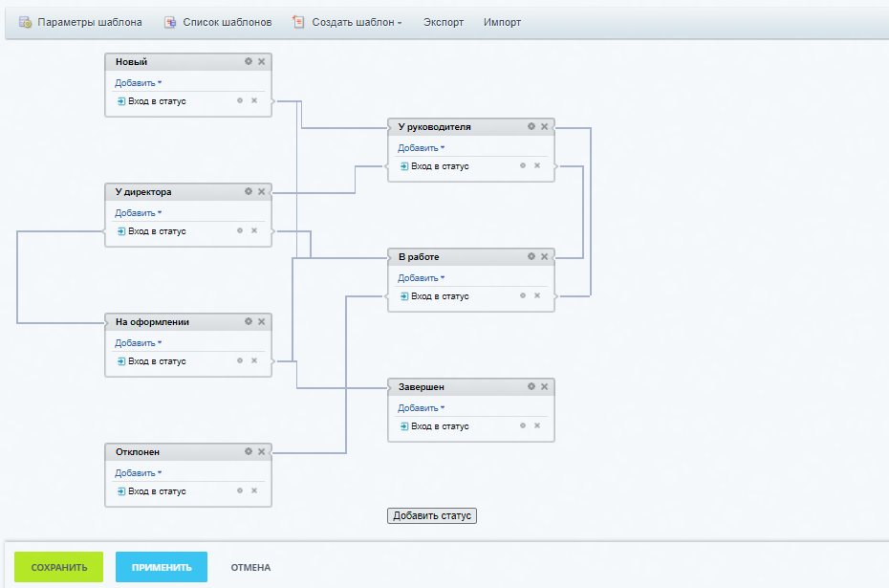This screenshot has height=588, width=889.
Task: Configure Вход в статус action in У директора
Action: 240,230
